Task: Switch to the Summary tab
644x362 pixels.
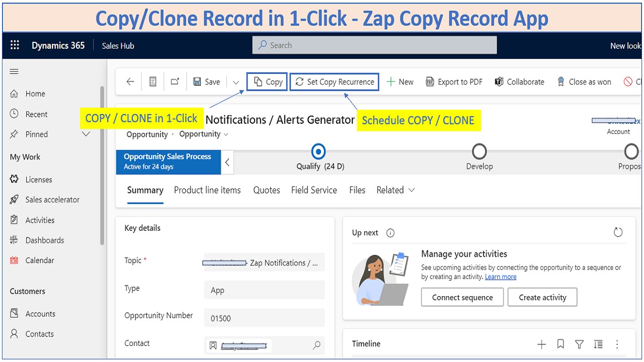Action: pyautogui.click(x=145, y=190)
